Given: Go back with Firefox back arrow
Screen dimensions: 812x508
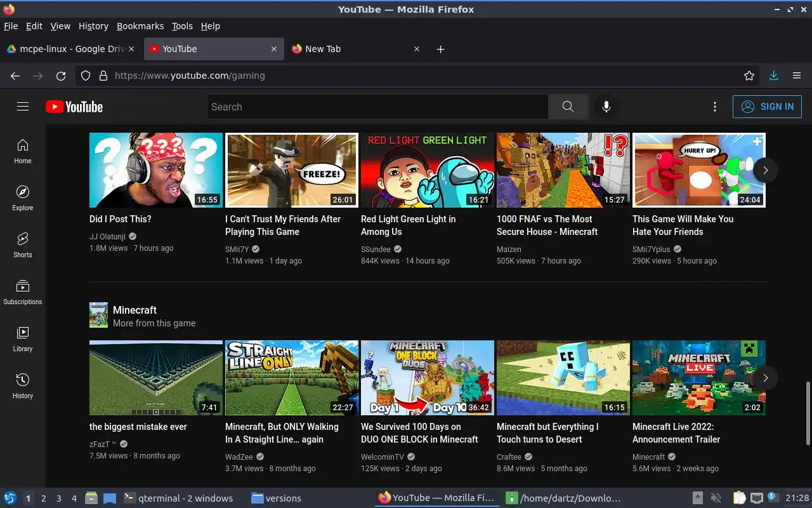Looking at the screenshot, I should coord(15,76).
